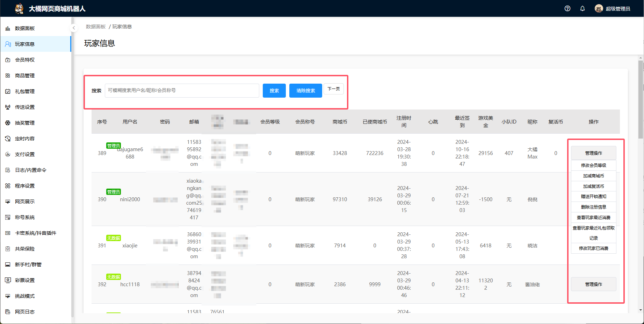The width and height of the screenshot is (644, 324).
Task: Click the super admin avatar
Action: 599,8
